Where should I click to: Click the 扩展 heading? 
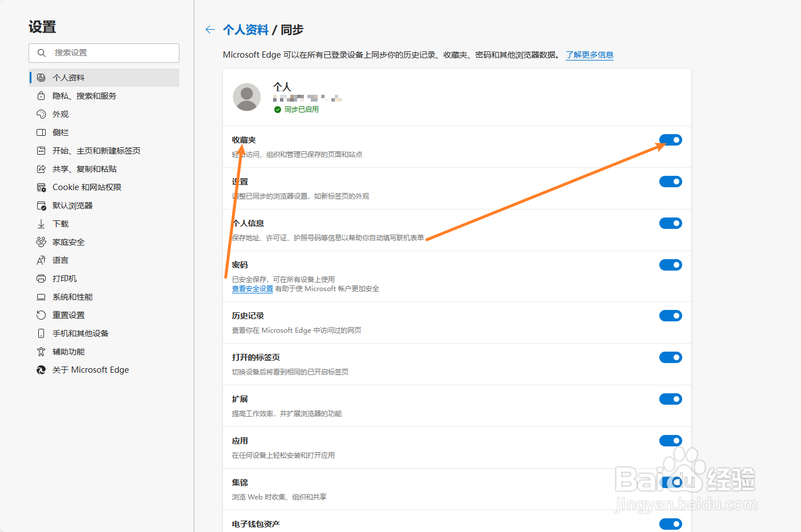[240, 399]
